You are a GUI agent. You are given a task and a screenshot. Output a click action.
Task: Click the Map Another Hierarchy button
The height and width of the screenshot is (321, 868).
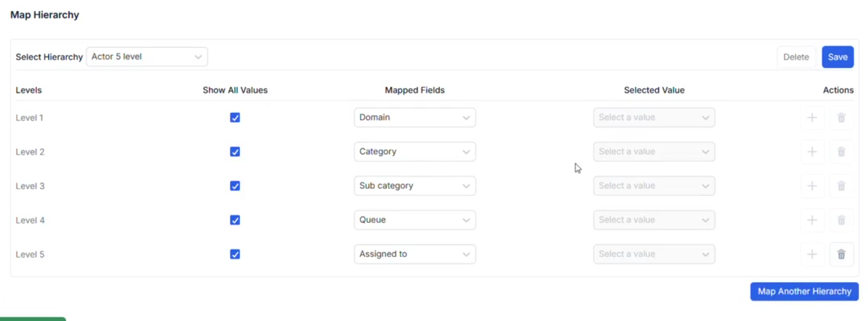pyautogui.click(x=804, y=291)
